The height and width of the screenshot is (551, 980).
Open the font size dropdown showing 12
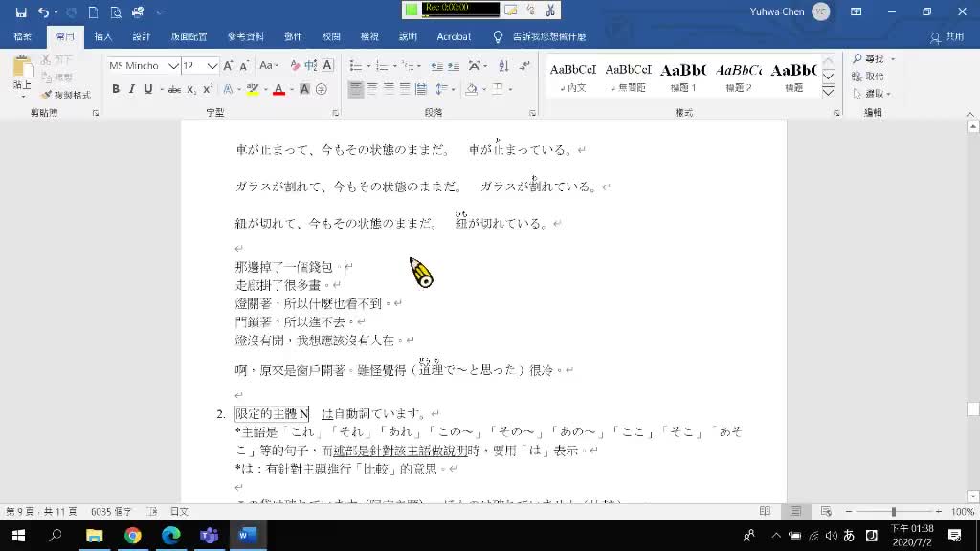[x=212, y=66]
